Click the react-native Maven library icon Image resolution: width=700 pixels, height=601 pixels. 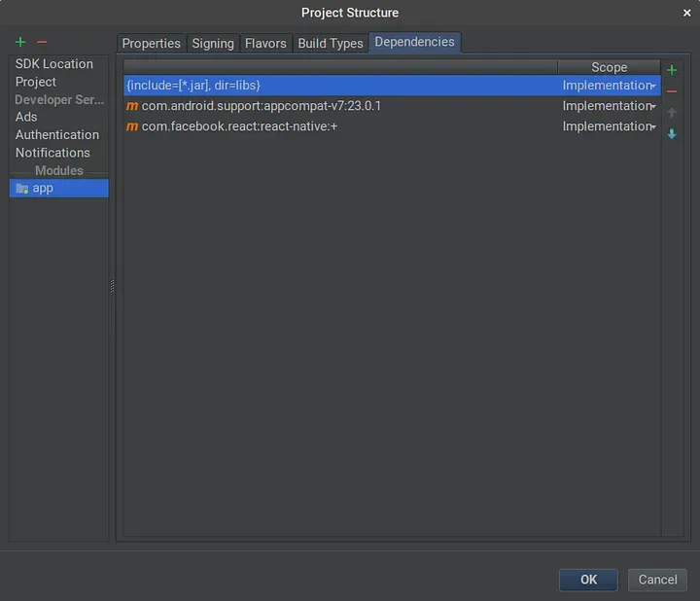click(x=132, y=126)
